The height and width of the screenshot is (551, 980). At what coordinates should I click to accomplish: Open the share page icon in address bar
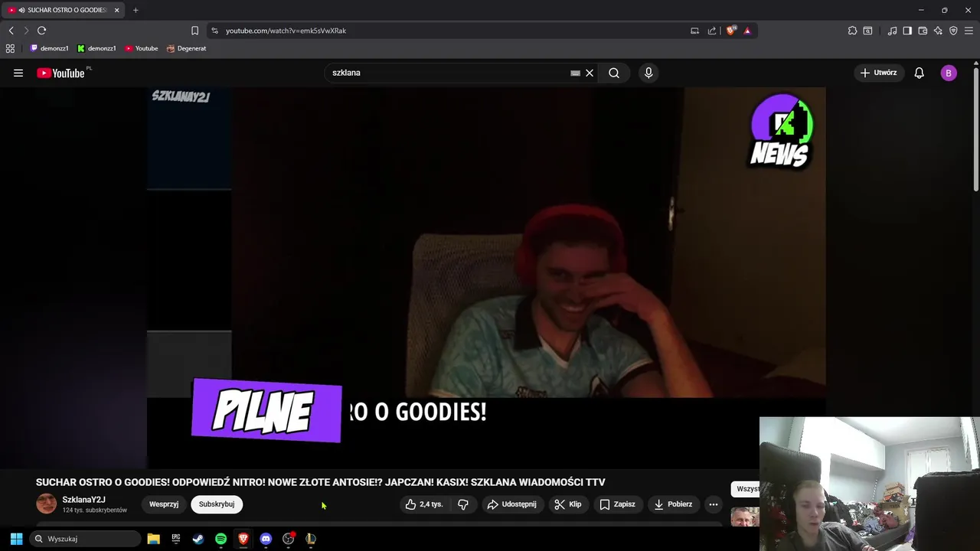click(x=712, y=31)
